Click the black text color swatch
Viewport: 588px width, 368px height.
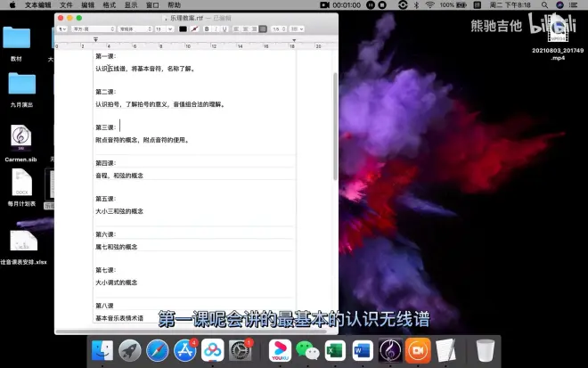tap(183, 29)
